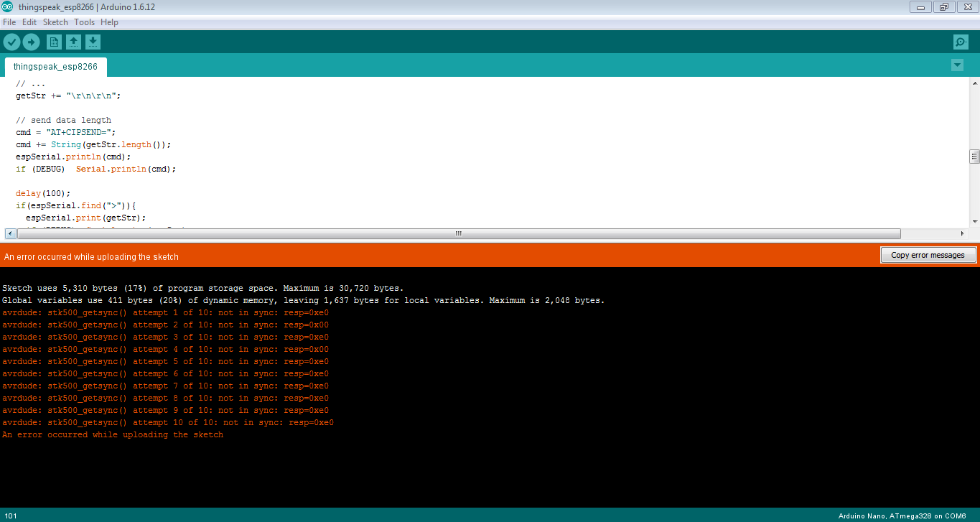Click the code line cmd = "AT+CIPSEND=";
The image size is (980, 522).
66,132
